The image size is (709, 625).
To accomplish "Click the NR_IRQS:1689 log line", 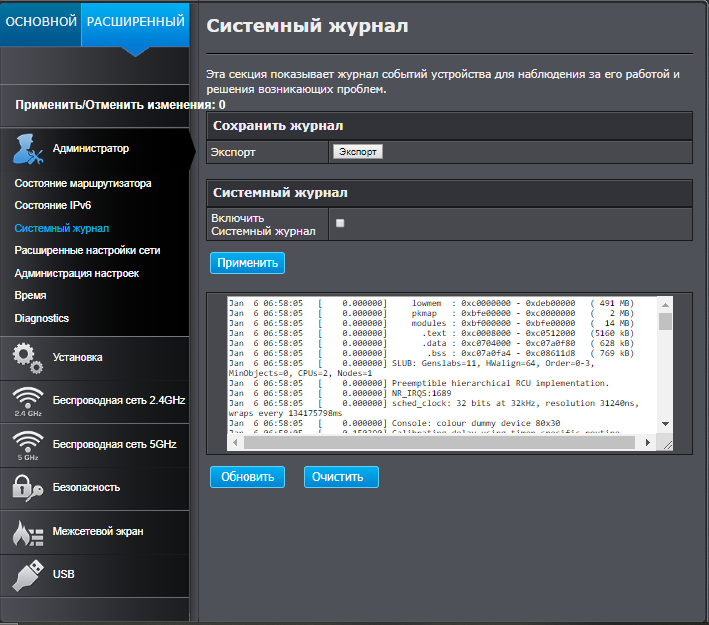I will pyautogui.click(x=340, y=393).
